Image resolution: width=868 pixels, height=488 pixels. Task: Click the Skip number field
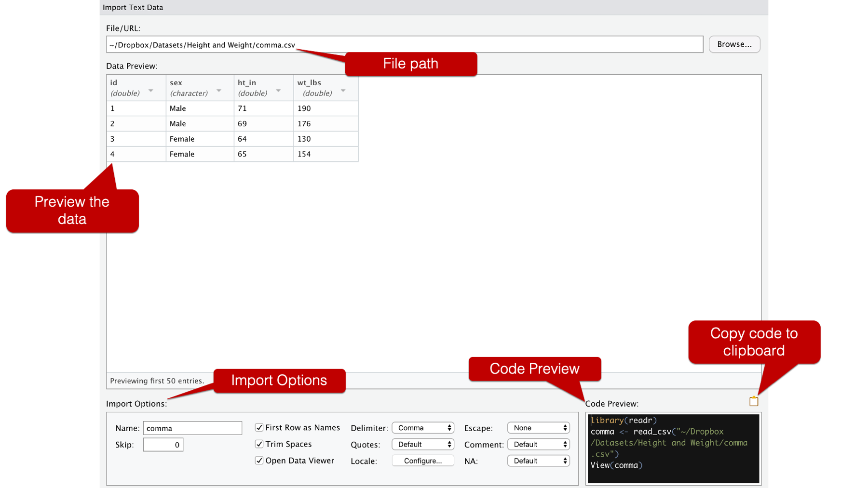[163, 445]
